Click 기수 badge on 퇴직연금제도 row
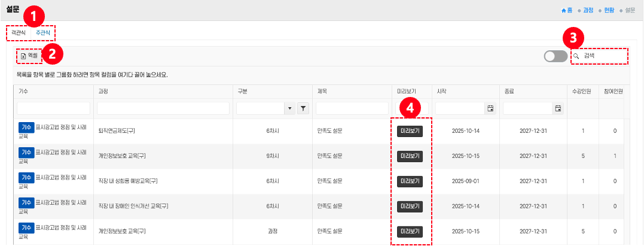This screenshot has height=246, width=644. (26, 127)
